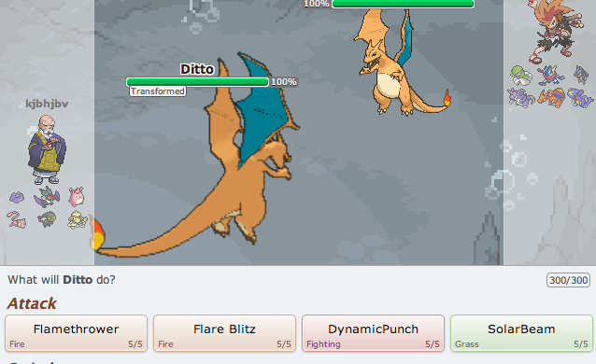Select the Flamethrower move
The width and height of the screenshot is (596, 364).
(x=76, y=333)
